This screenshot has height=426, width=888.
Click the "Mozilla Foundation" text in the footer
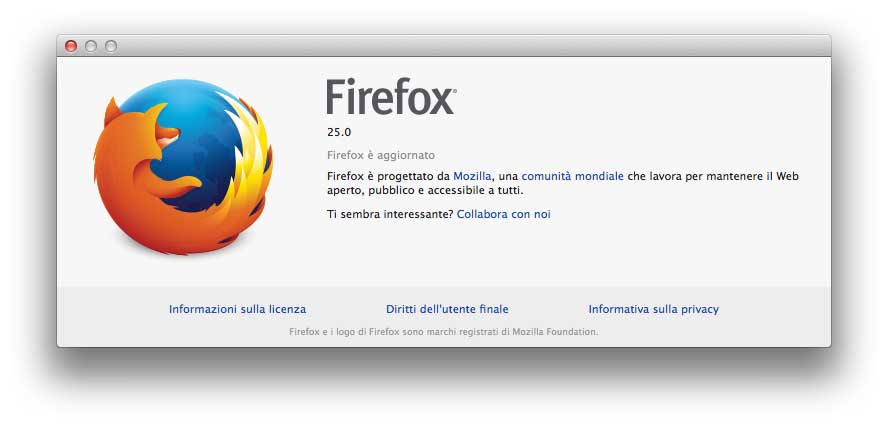point(555,331)
